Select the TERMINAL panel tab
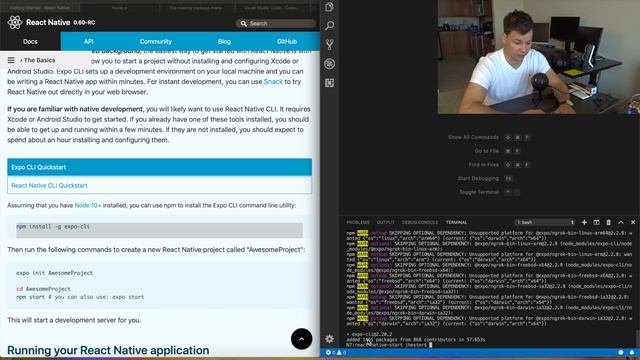This screenshot has width=640, height=360. (x=456, y=222)
